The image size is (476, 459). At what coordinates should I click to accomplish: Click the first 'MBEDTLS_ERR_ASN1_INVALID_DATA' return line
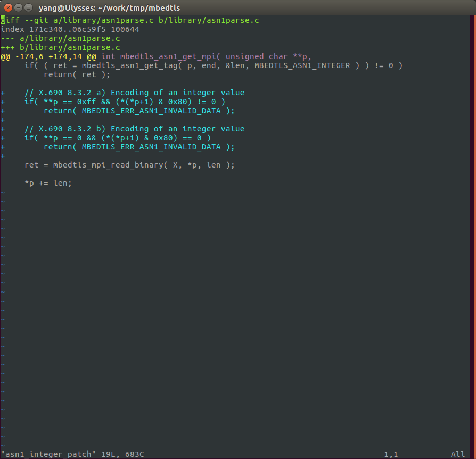(x=118, y=111)
